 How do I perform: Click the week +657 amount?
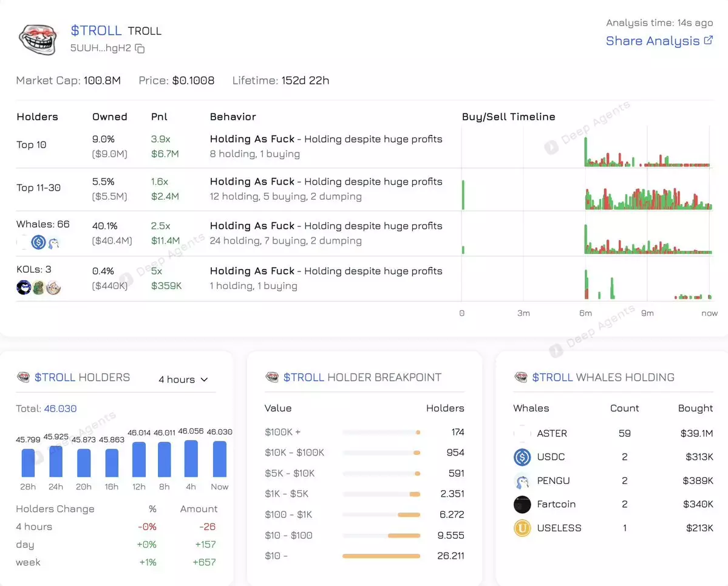(204, 562)
